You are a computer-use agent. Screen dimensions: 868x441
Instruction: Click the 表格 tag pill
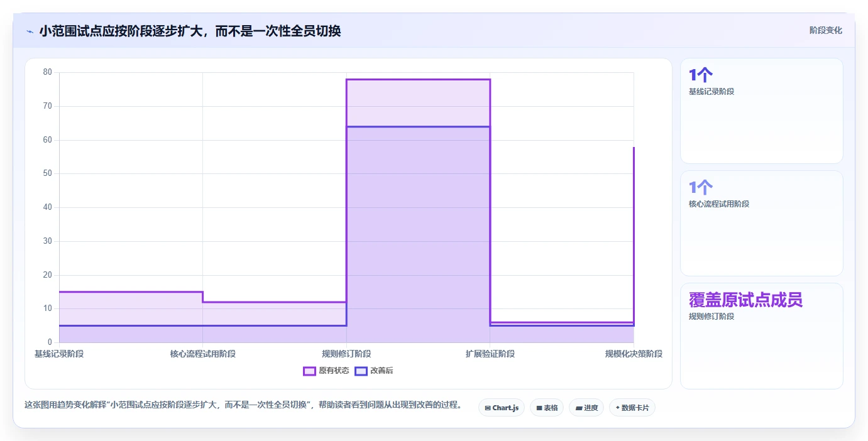tap(547, 408)
